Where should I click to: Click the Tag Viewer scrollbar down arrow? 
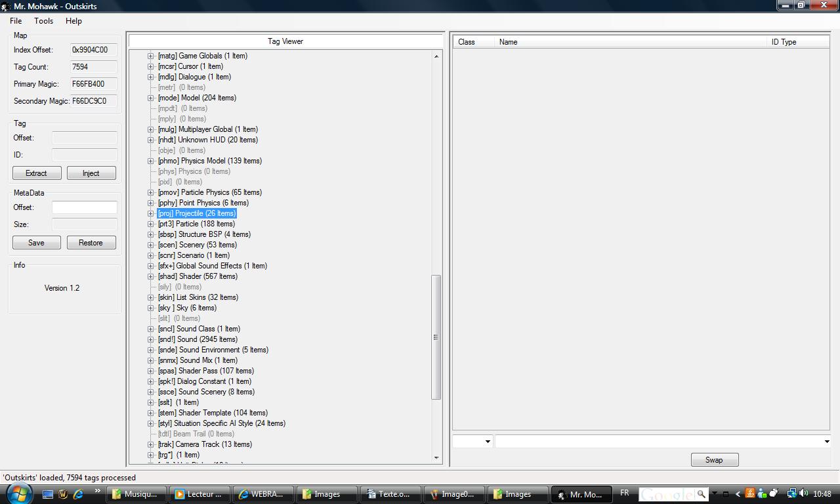point(436,457)
